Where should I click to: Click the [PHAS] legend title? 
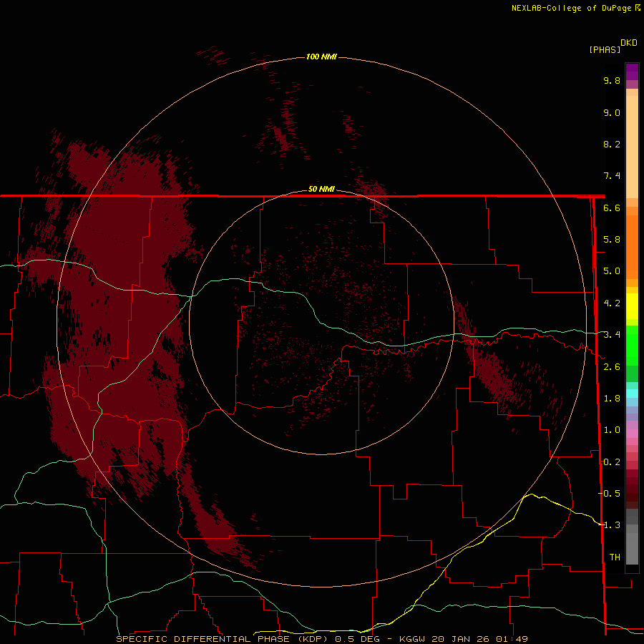(x=605, y=49)
